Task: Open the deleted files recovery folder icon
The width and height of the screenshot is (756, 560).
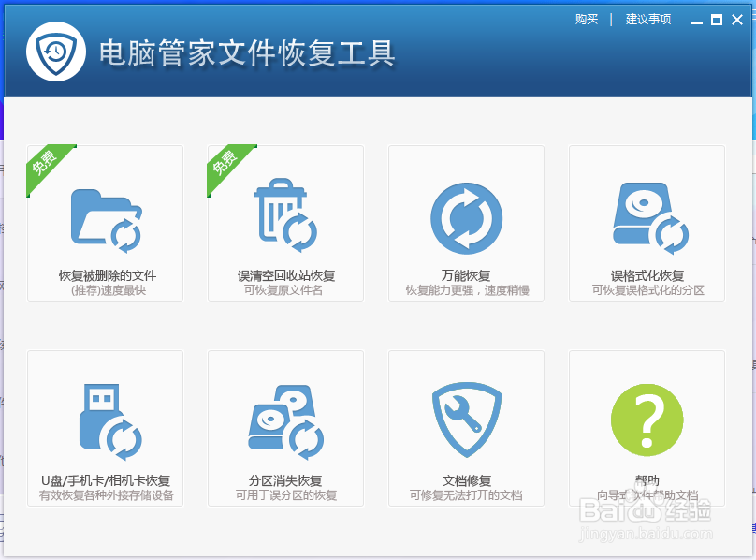Action: (x=107, y=221)
